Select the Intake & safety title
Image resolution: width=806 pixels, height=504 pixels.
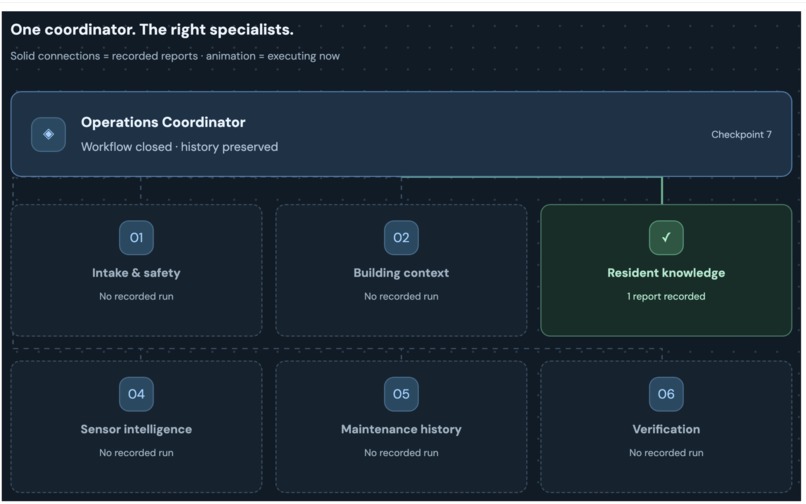(136, 273)
